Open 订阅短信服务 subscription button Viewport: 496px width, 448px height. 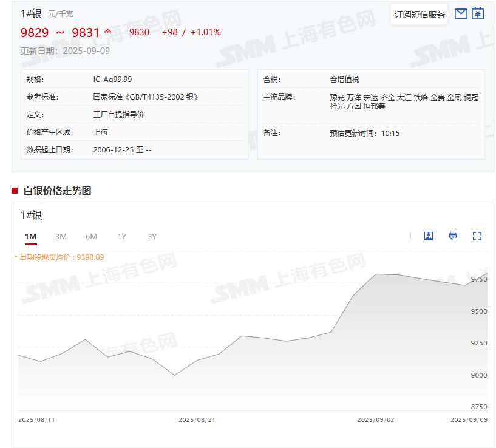click(x=420, y=15)
